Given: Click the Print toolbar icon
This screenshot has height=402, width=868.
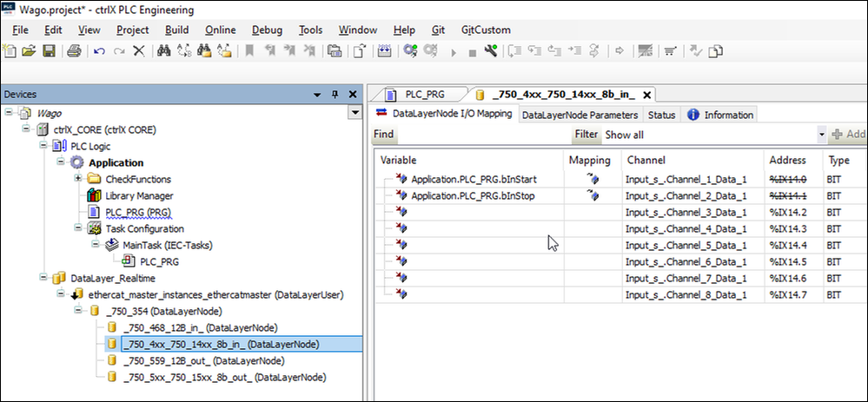Looking at the screenshot, I should click(74, 51).
